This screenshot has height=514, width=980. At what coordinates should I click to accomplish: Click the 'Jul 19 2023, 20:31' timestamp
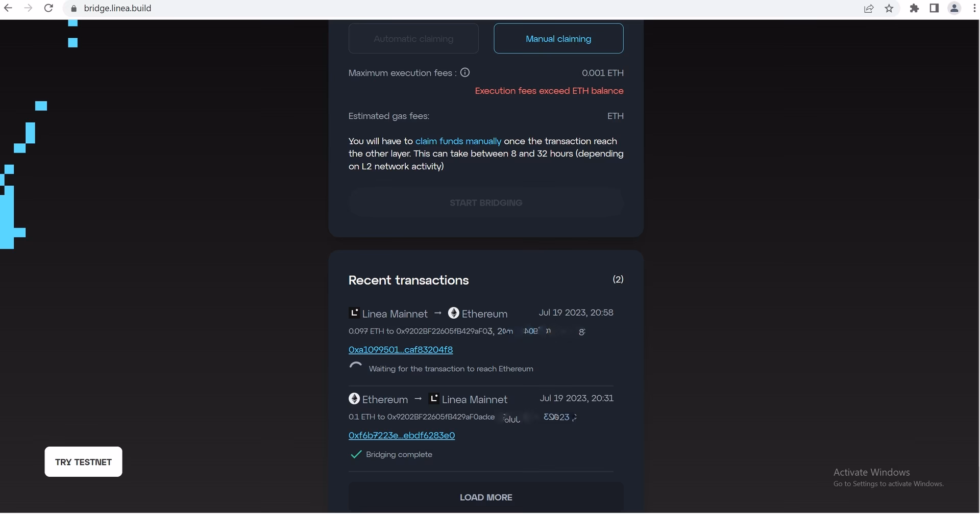[577, 398]
